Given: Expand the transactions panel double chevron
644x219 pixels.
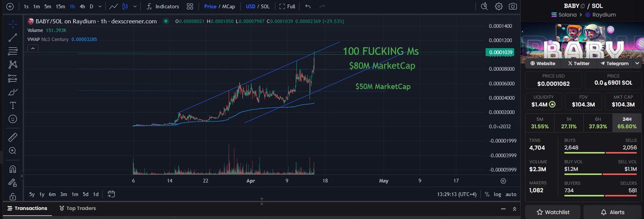Looking at the screenshot, I should tap(514, 208).
